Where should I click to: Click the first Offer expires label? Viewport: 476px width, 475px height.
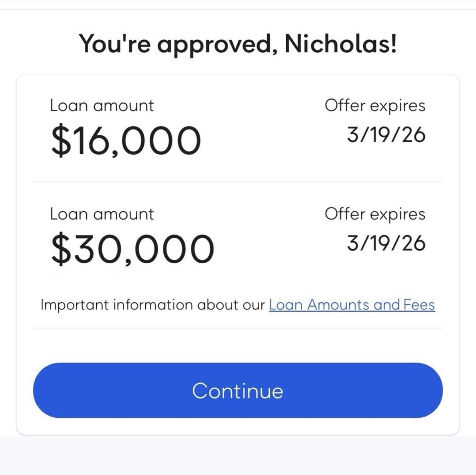(x=375, y=105)
